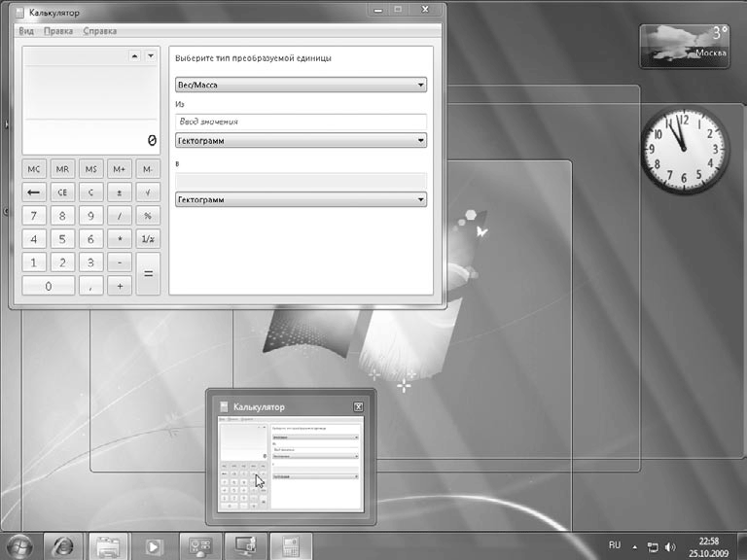Click the Ввод значения input field

[x=301, y=122]
